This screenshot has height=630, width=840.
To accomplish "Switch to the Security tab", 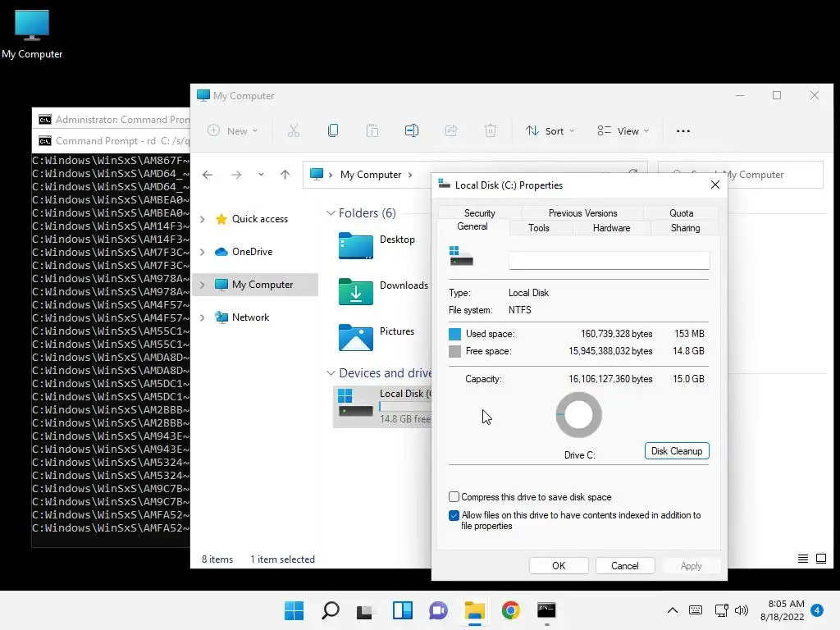I will pos(479,213).
